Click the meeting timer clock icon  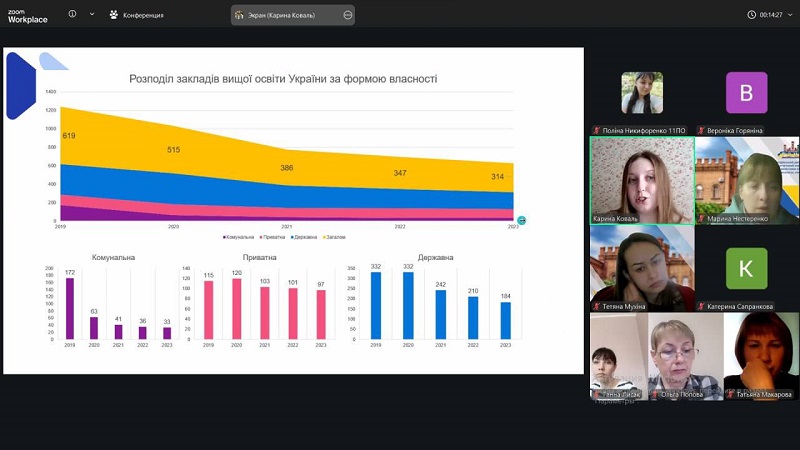coord(752,15)
